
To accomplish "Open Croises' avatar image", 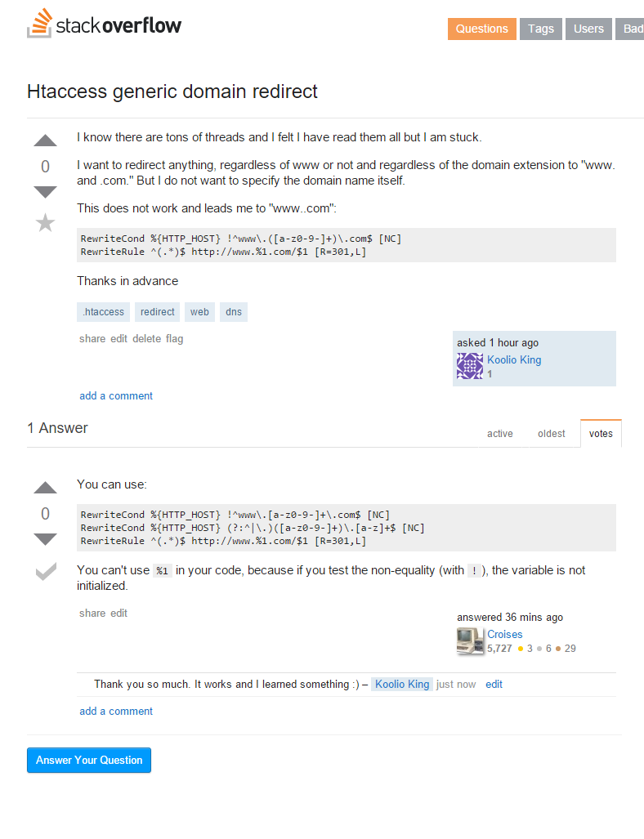I will (x=470, y=640).
